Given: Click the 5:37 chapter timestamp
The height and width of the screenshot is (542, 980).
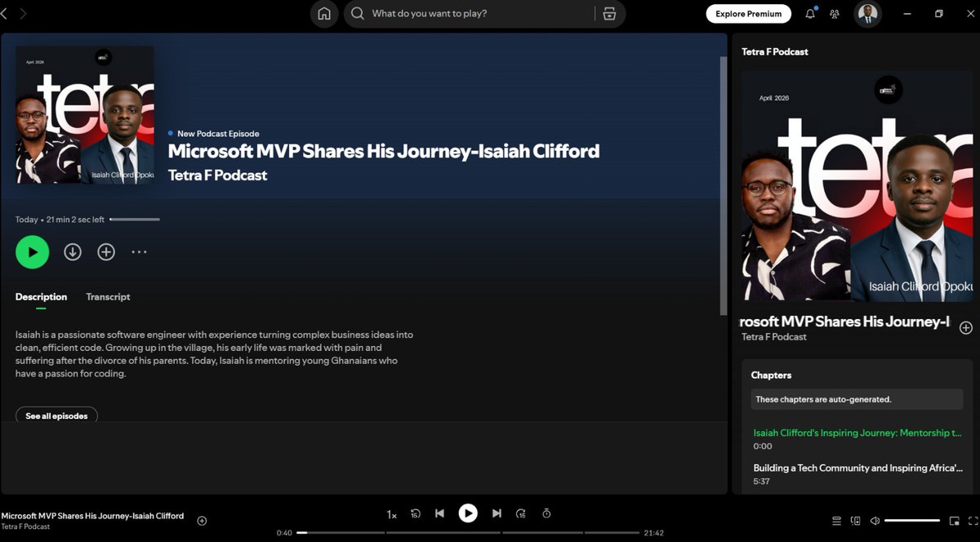Looking at the screenshot, I should point(763,482).
